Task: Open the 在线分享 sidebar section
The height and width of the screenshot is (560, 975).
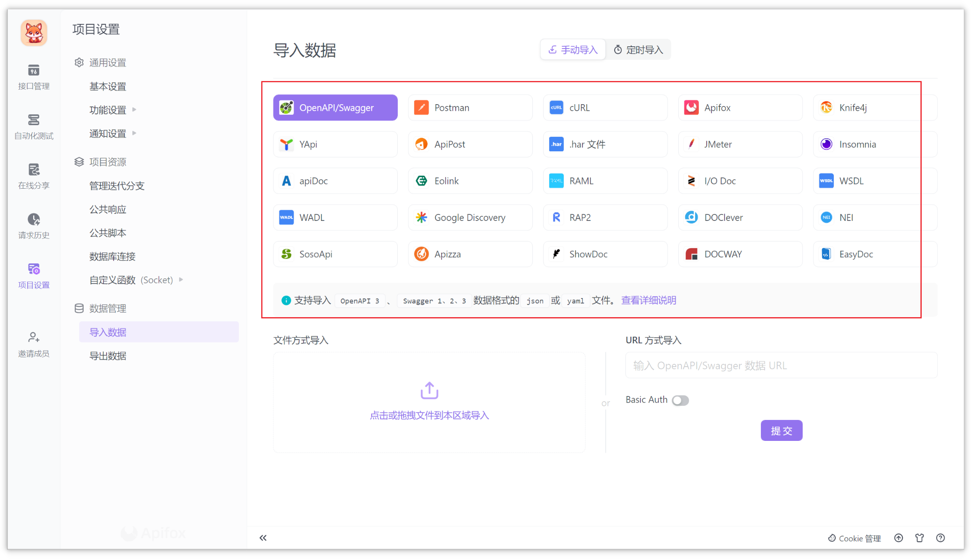Action: coord(34,176)
